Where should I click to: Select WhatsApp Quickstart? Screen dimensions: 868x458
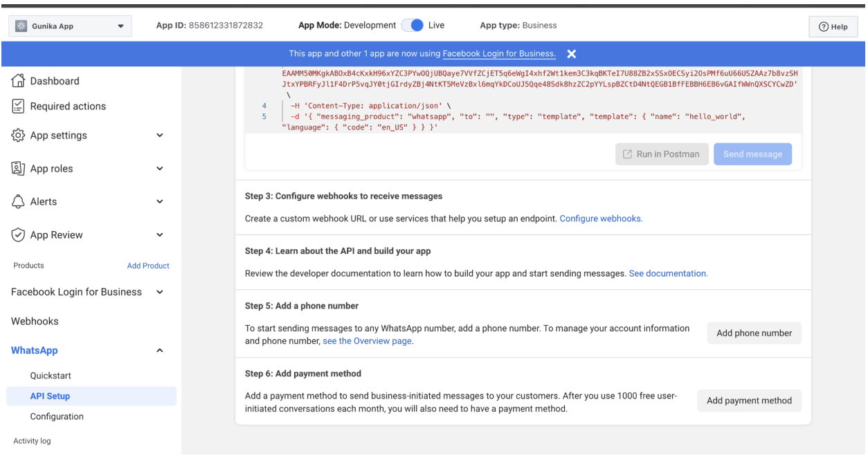point(51,376)
